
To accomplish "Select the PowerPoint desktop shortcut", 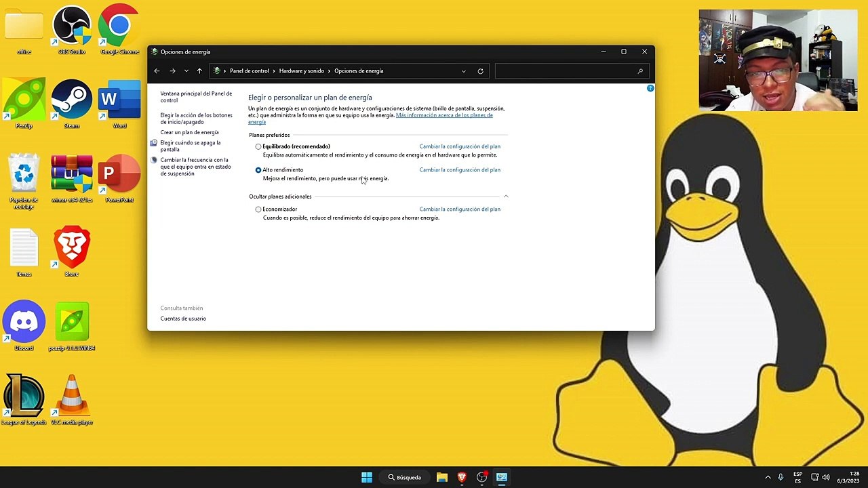I will pos(119,179).
